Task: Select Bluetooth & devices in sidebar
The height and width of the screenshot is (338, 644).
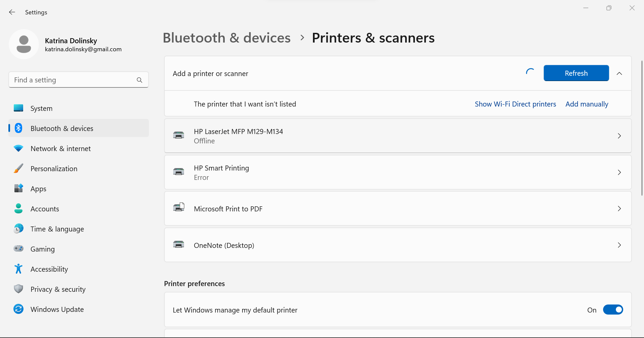Action: point(79,128)
